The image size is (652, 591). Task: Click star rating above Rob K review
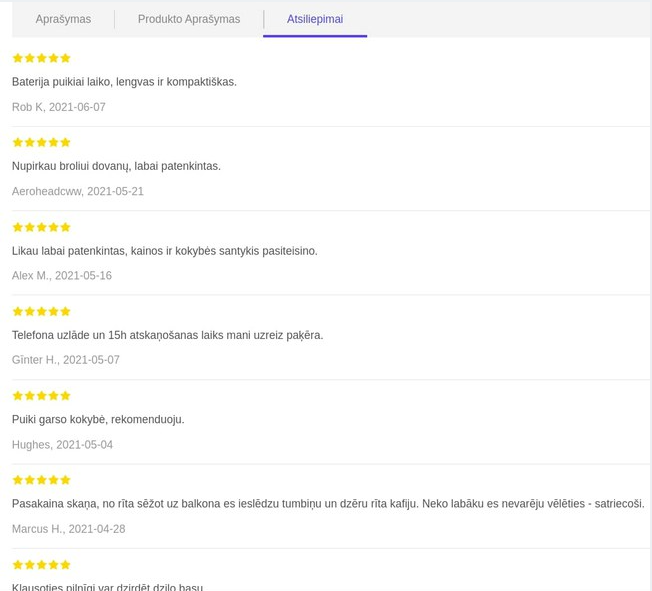41,58
